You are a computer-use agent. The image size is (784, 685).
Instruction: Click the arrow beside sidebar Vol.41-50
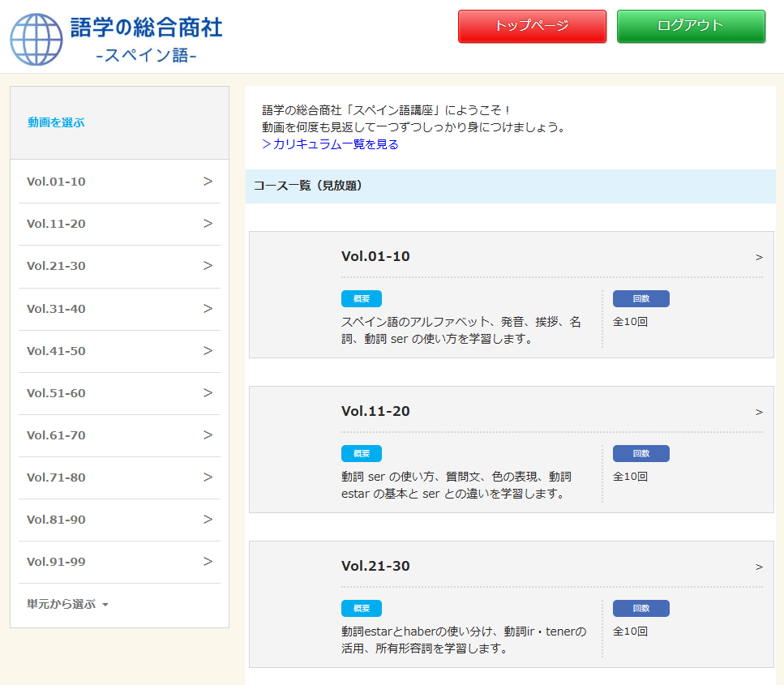point(208,350)
